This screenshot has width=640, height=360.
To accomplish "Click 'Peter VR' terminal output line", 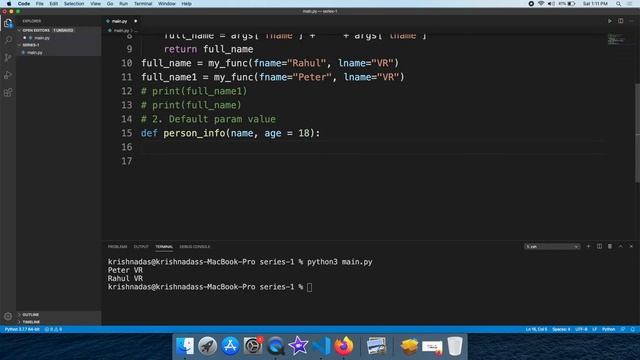I will (x=125, y=270).
